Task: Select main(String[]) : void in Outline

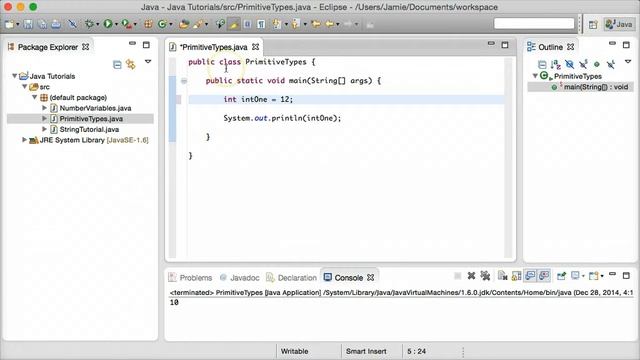Action: [596, 87]
